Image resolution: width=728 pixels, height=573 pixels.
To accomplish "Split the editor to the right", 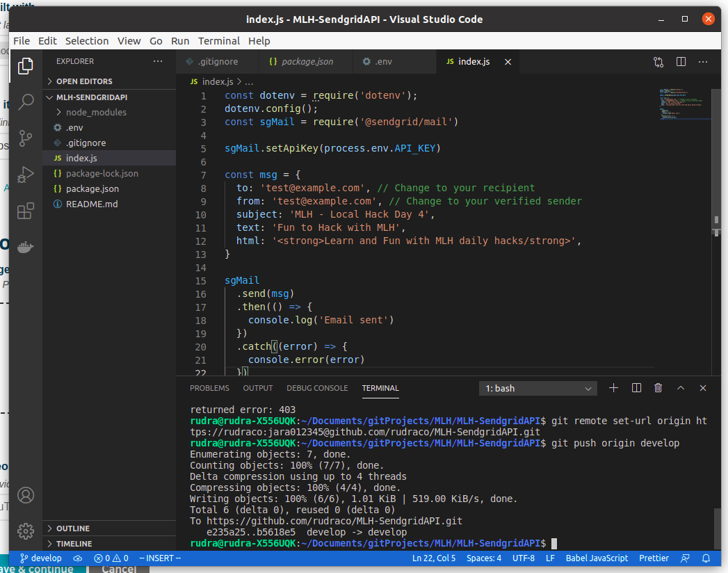I will 681,62.
